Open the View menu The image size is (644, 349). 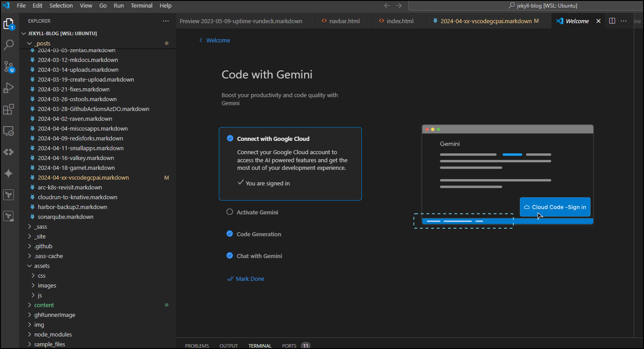86,6
